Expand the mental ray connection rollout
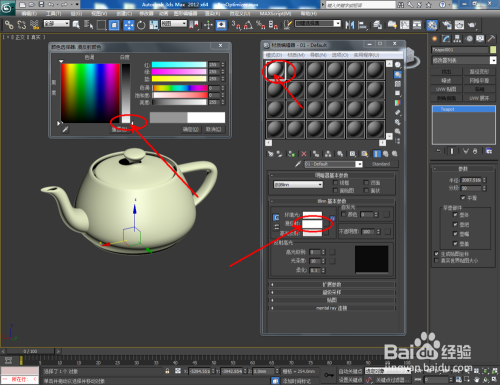500x385 pixels. (x=332, y=308)
